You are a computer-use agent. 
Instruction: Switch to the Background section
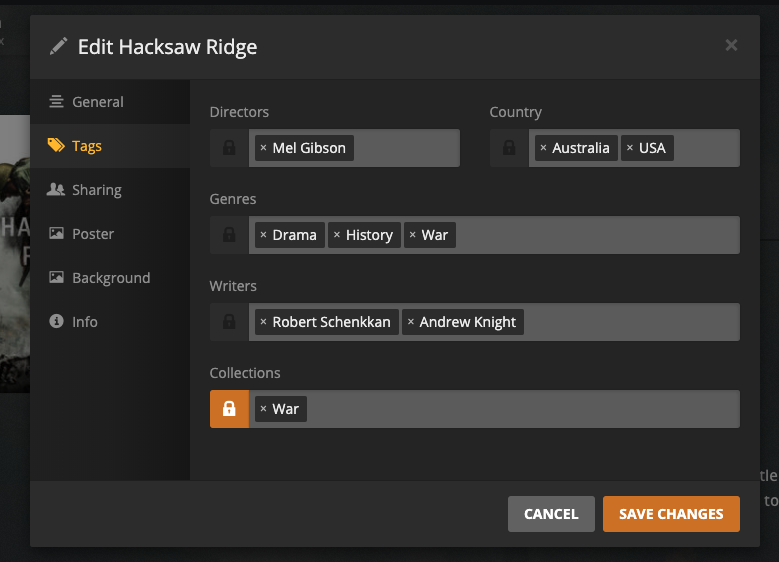tap(110, 278)
